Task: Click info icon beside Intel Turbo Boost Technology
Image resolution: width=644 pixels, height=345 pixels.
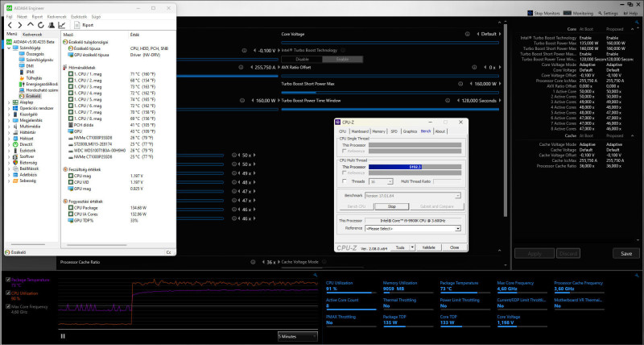Action: pyautogui.click(x=343, y=50)
